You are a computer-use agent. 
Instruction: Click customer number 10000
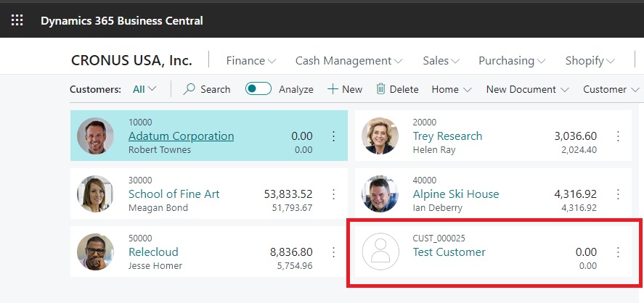[140, 123]
